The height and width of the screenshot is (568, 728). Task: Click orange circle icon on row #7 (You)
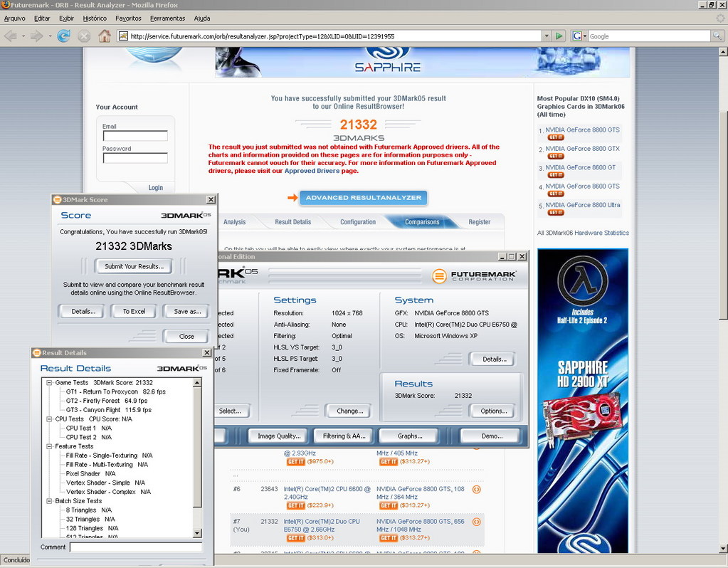pos(476,522)
